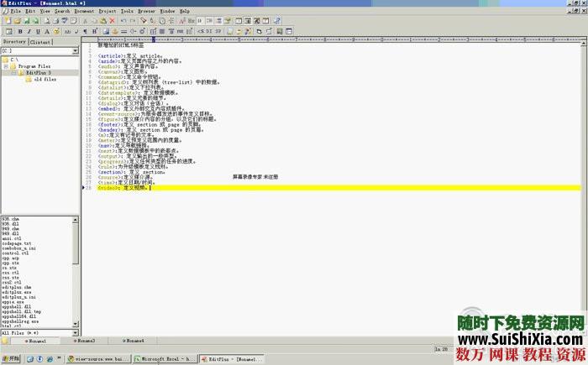Insert an anchor with the anchor icon

[115, 32]
